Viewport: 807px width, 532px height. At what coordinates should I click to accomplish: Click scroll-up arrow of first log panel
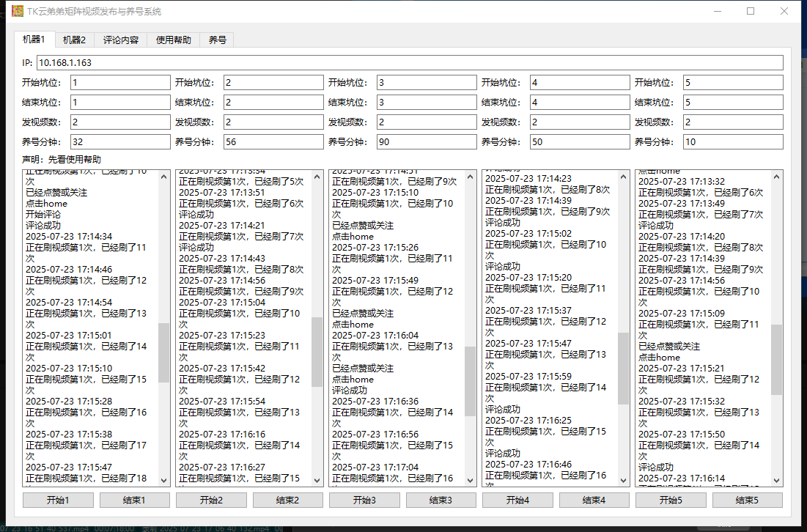163,177
